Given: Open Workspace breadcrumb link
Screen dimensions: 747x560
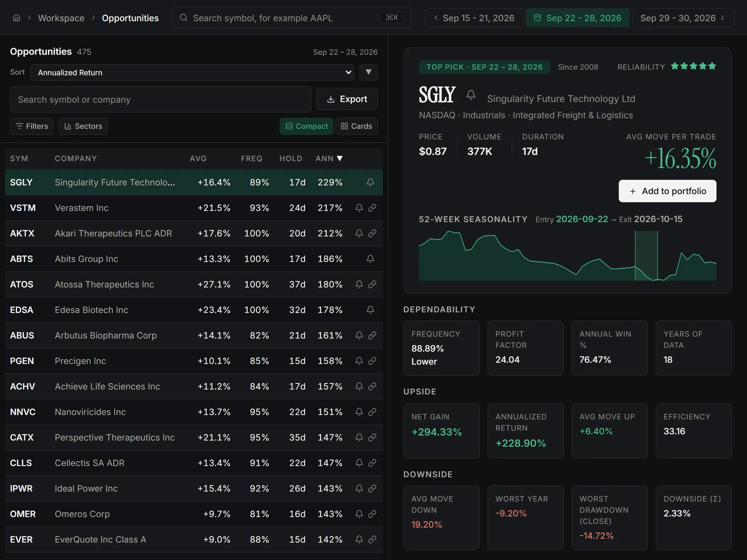Looking at the screenshot, I should tap(61, 18).
